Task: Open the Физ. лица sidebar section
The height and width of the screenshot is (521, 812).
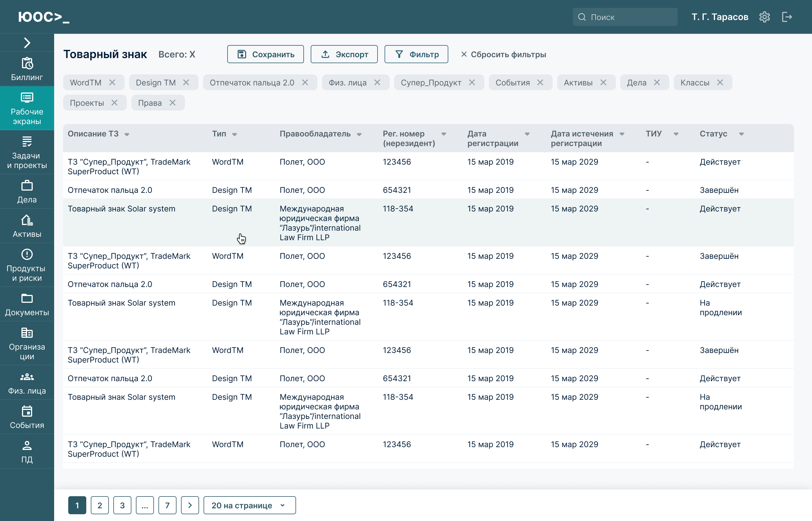Action: (27, 383)
